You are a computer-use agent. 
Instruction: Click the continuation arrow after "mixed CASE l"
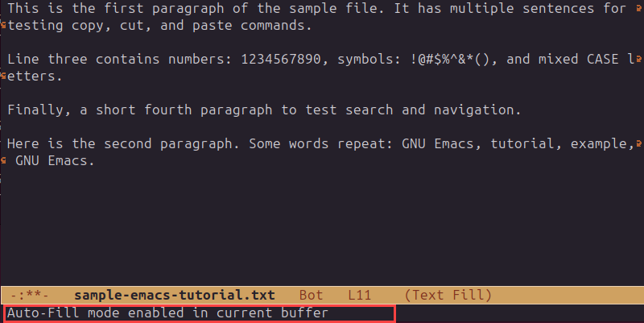click(x=639, y=60)
